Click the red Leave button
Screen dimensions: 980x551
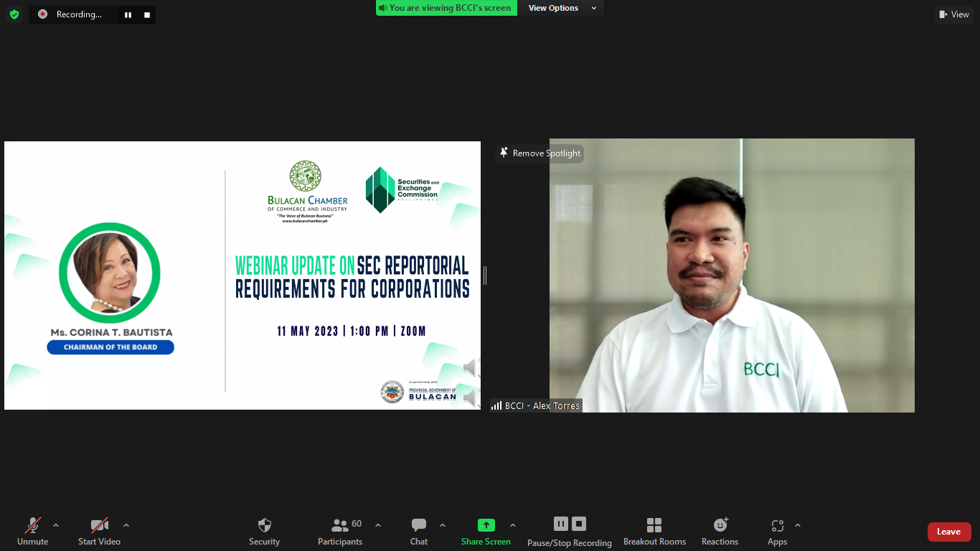click(949, 532)
